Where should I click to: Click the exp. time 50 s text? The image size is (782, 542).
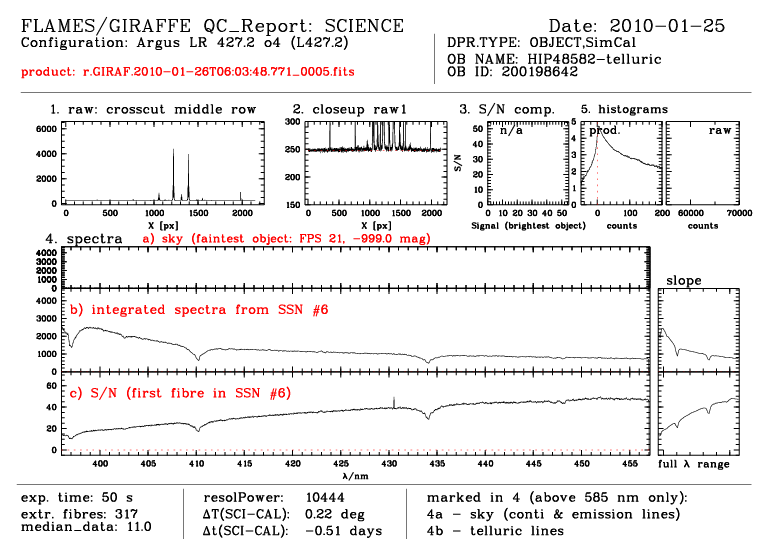click(77, 498)
